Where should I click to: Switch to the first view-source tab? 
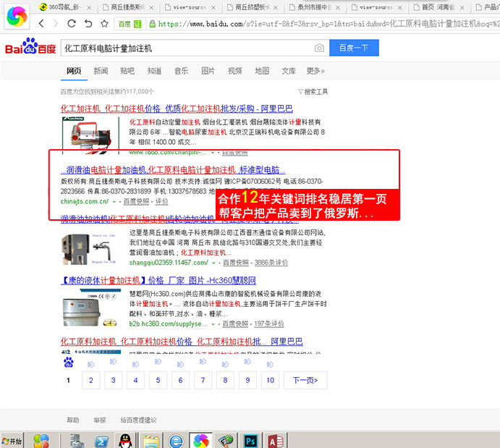pyautogui.click(x=189, y=7)
